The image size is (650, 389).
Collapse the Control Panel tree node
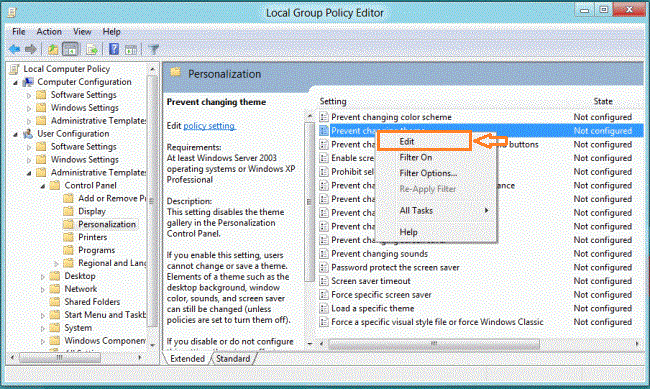[x=42, y=186]
